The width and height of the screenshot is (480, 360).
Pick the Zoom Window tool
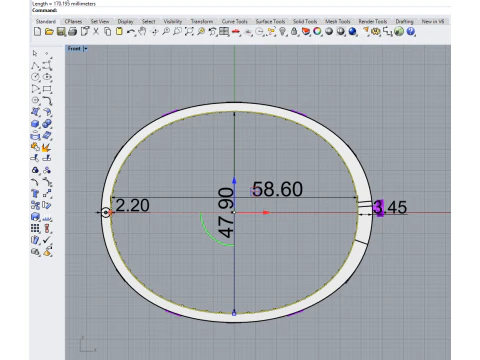[x=178, y=32]
